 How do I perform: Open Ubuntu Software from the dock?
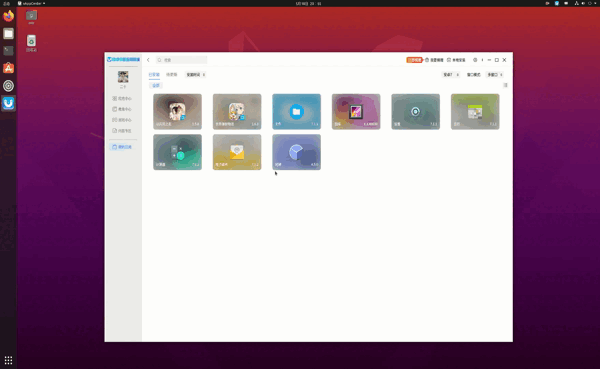pos(8,68)
